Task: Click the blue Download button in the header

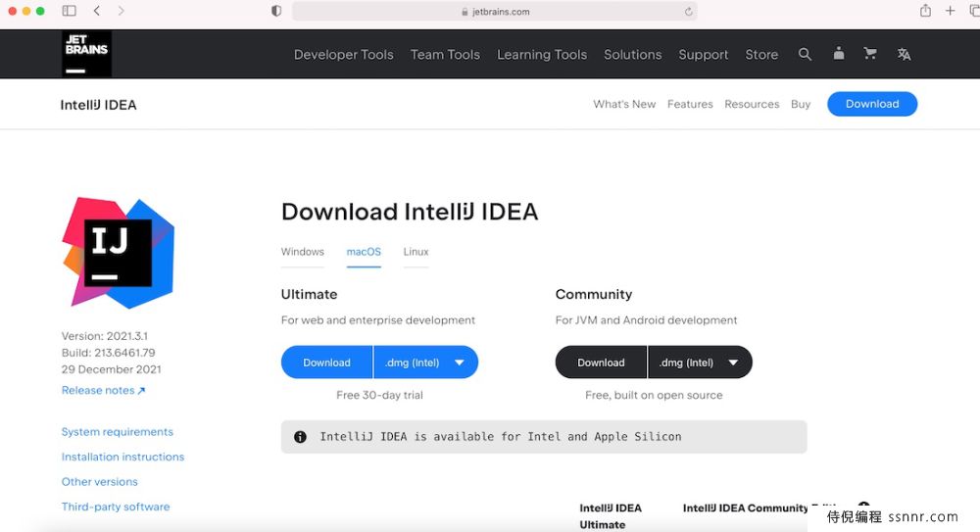Action: 872,104
